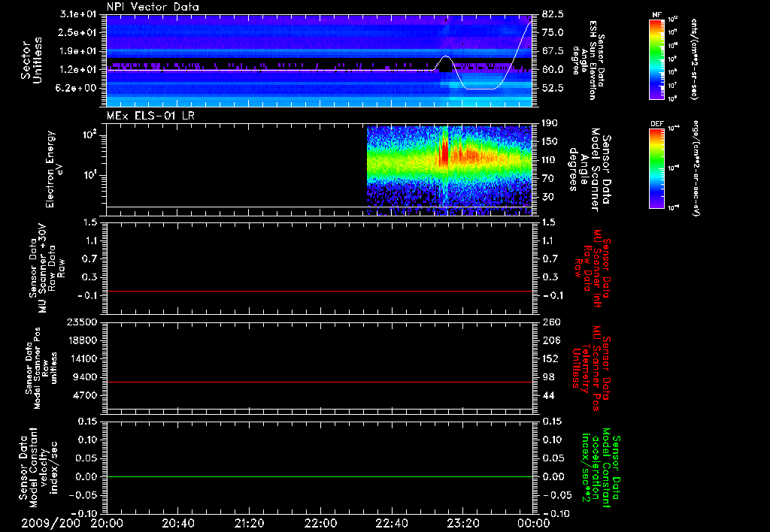The height and width of the screenshot is (532, 770).
Task: Click the green Model Constant acceleration label
Action: click(602, 469)
